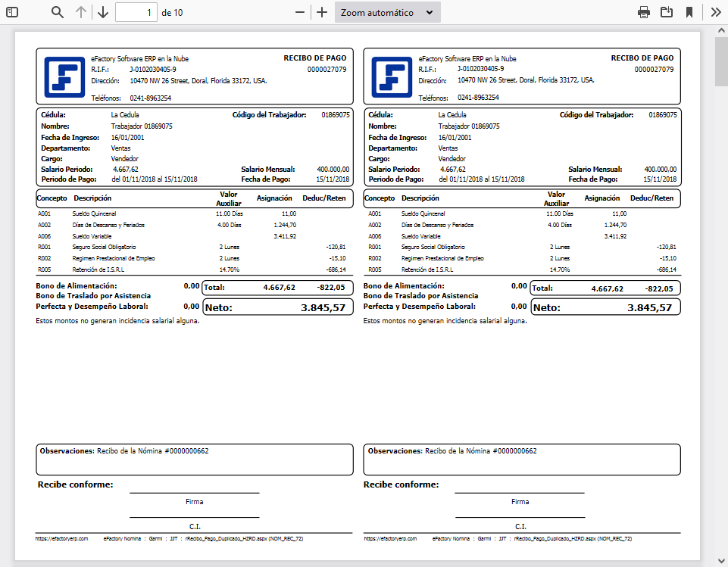Zoom out of the document
728x567 pixels.
299,11
